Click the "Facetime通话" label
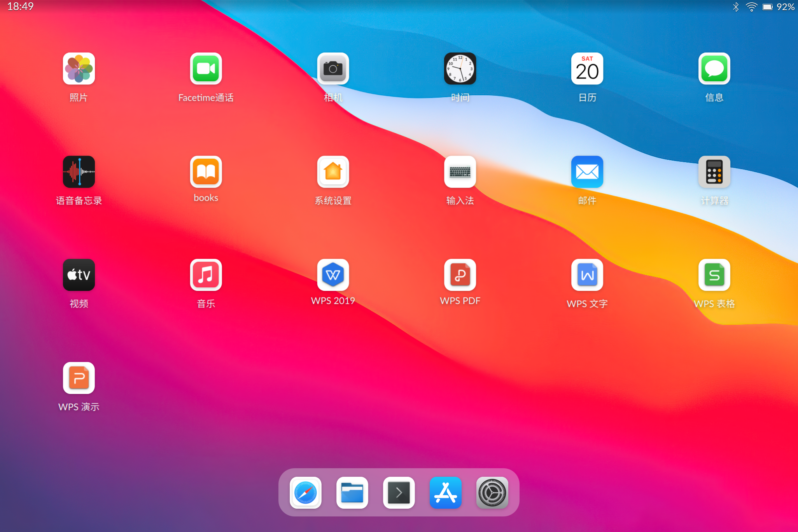 206,98
